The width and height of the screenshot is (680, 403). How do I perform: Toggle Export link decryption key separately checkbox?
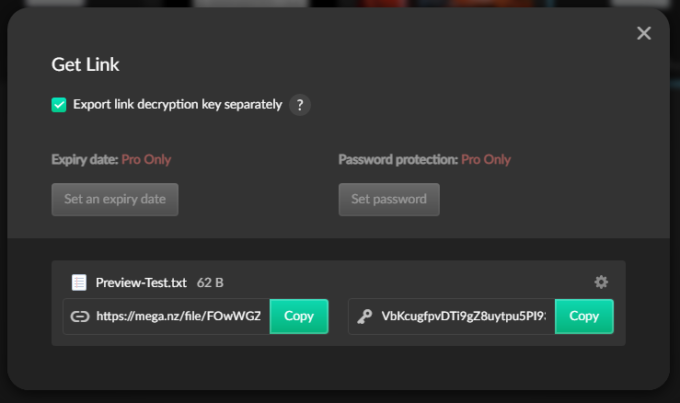[x=59, y=104]
